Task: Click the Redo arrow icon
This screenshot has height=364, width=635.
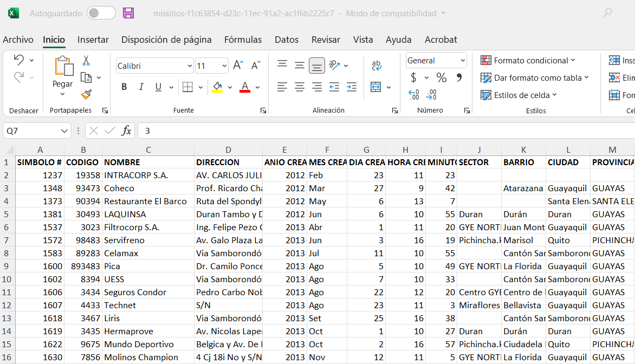Action: [18, 77]
